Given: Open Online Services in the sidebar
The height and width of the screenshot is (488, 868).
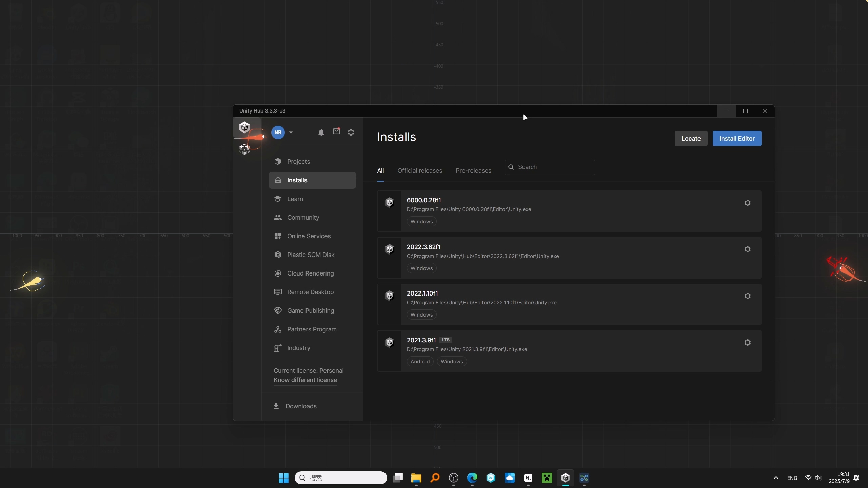Looking at the screenshot, I should (312, 236).
